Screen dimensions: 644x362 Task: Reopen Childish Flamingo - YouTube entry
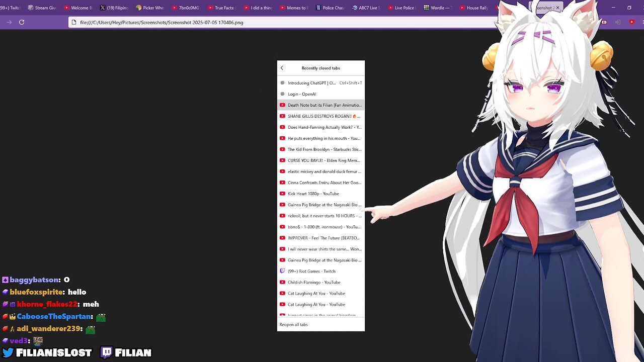[321, 282]
